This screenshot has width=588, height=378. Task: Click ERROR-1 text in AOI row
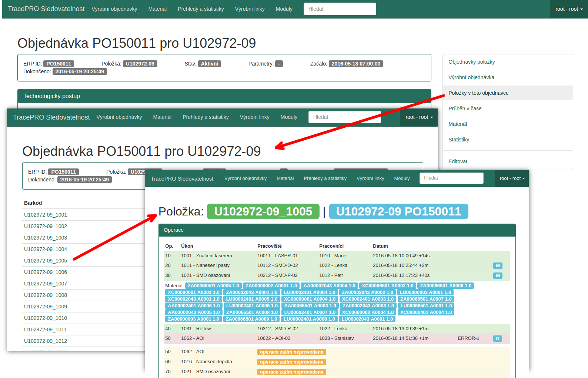[468, 338]
